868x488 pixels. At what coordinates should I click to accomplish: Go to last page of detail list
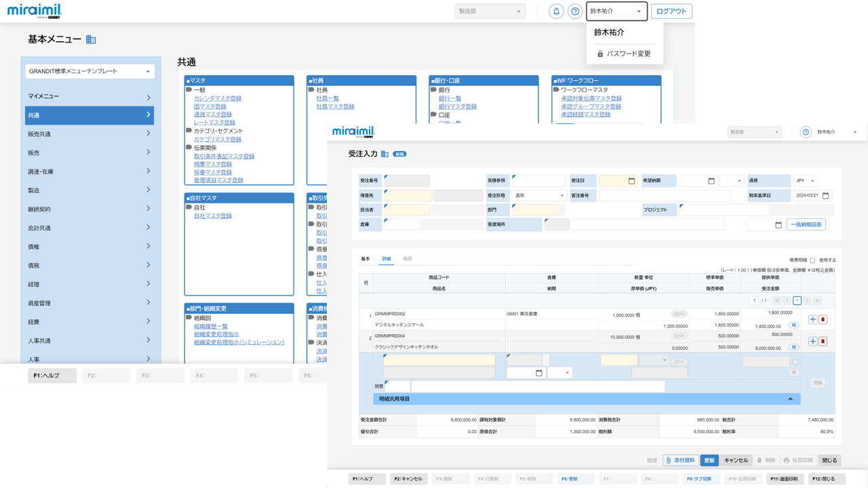click(818, 300)
